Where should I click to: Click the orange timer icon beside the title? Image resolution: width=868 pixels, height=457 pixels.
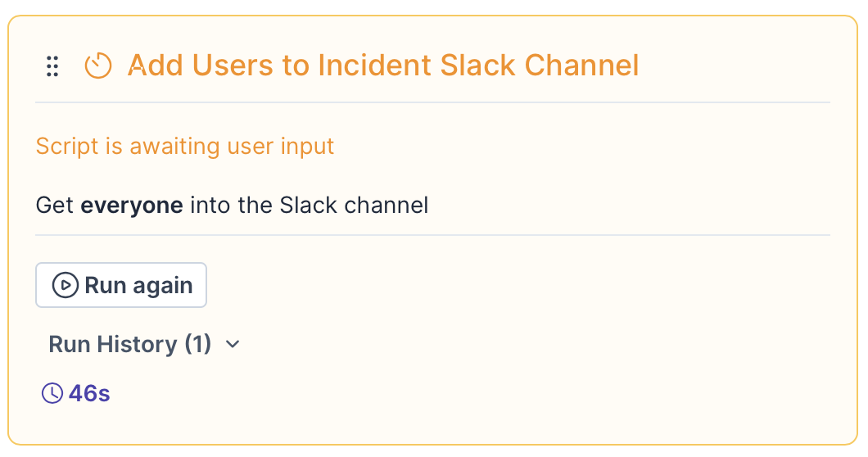98,66
